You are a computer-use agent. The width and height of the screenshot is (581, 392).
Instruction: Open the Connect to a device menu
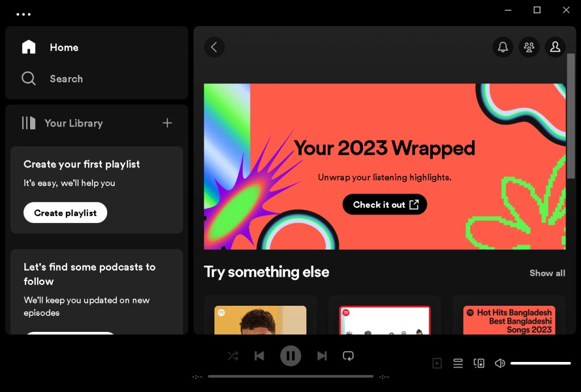click(x=479, y=363)
